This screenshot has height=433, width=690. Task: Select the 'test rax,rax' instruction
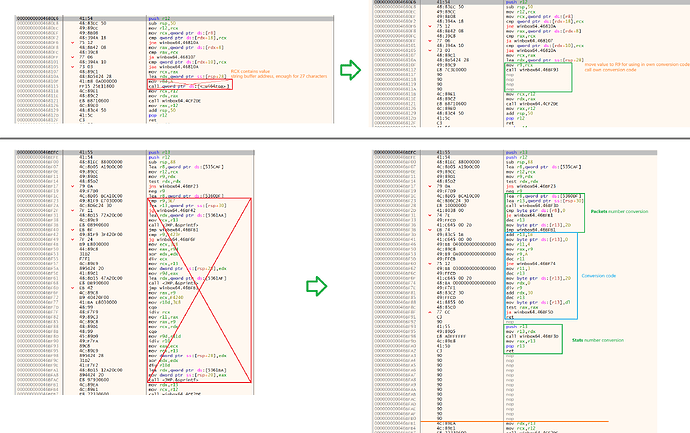522,307
